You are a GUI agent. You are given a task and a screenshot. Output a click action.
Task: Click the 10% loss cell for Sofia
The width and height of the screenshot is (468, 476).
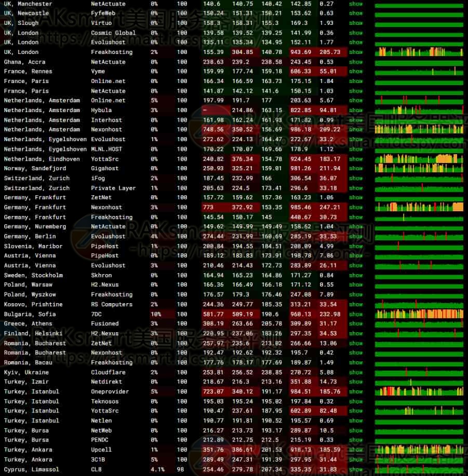pos(155,314)
